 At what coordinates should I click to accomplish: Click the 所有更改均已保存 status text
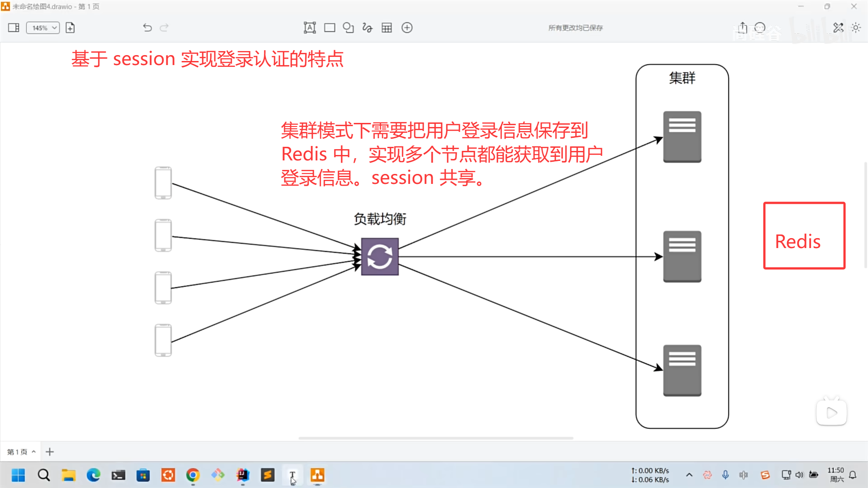tap(575, 28)
